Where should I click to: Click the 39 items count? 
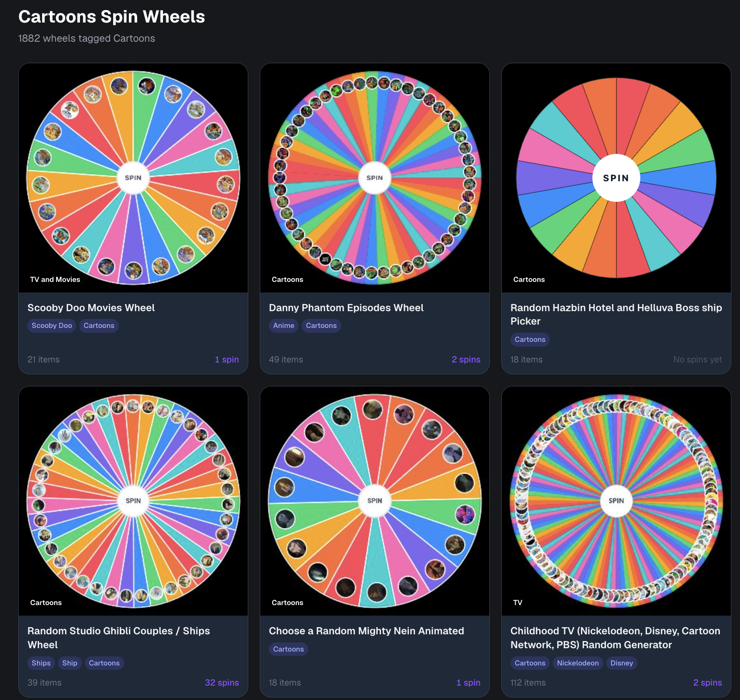(x=45, y=683)
